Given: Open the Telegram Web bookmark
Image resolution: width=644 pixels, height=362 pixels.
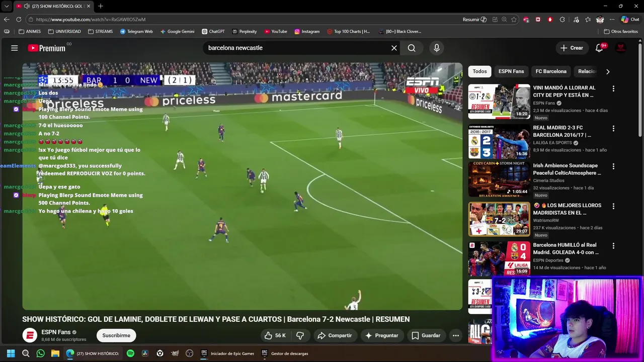Looking at the screenshot, I should pyautogui.click(x=136, y=31).
